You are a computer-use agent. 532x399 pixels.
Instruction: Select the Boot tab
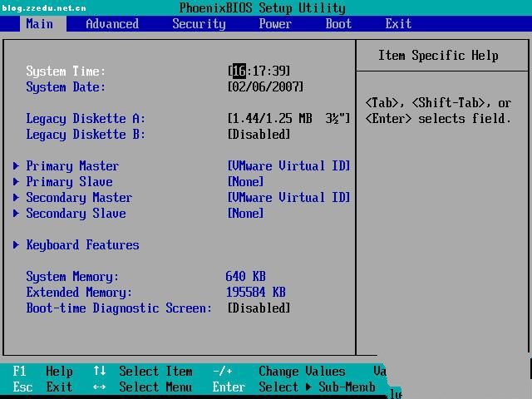(338, 23)
